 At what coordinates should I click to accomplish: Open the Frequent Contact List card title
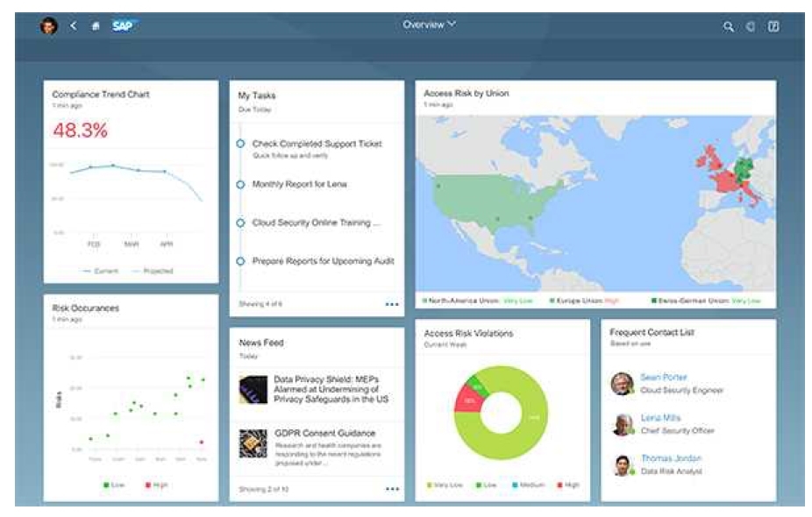(x=652, y=332)
